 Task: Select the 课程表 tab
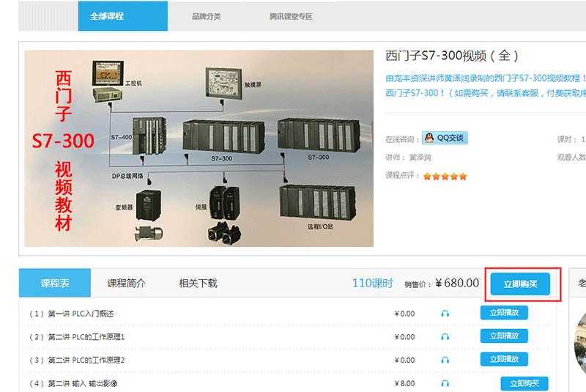click(x=55, y=283)
